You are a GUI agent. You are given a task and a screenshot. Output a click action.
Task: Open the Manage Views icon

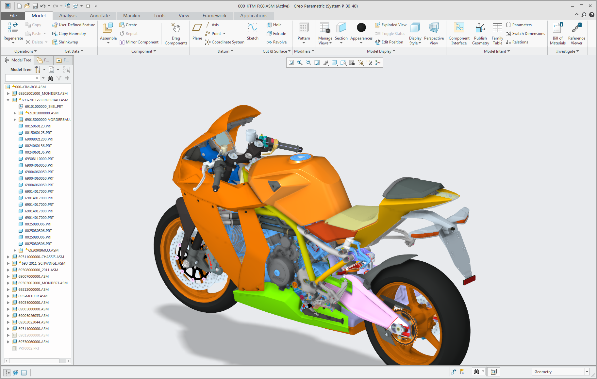coord(325,27)
